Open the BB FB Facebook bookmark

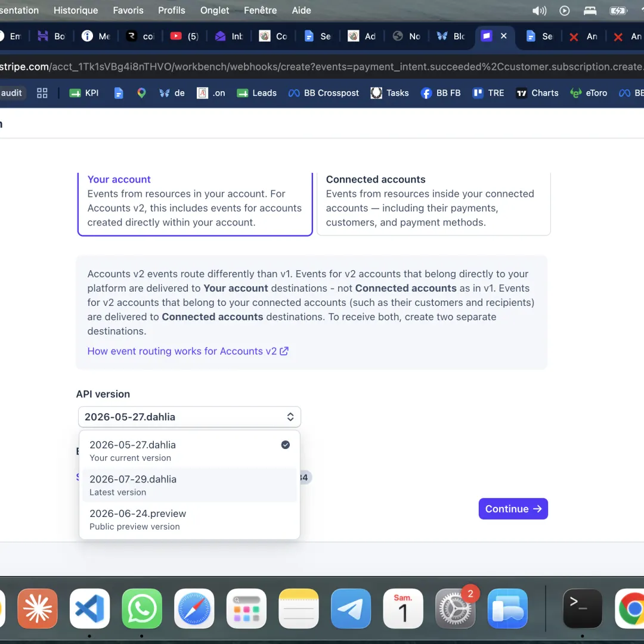click(x=441, y=93)
